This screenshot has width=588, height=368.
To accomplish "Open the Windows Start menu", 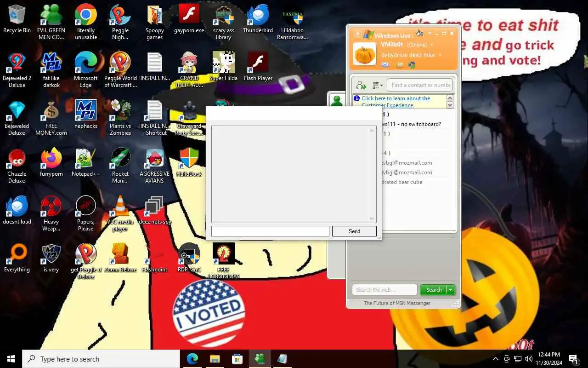I will pyautogui.click(x=11, y=359).
